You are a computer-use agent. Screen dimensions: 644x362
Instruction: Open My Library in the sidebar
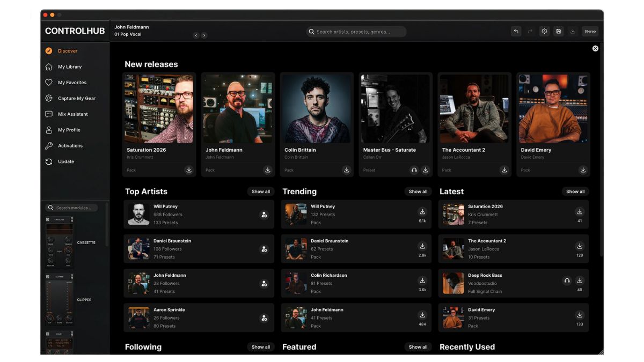point(70,67)
